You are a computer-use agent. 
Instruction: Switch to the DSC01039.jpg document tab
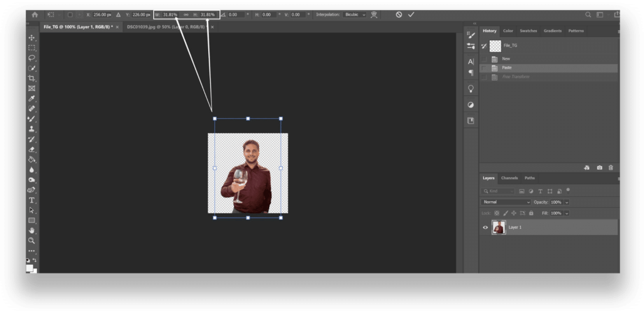pos(164,27)
